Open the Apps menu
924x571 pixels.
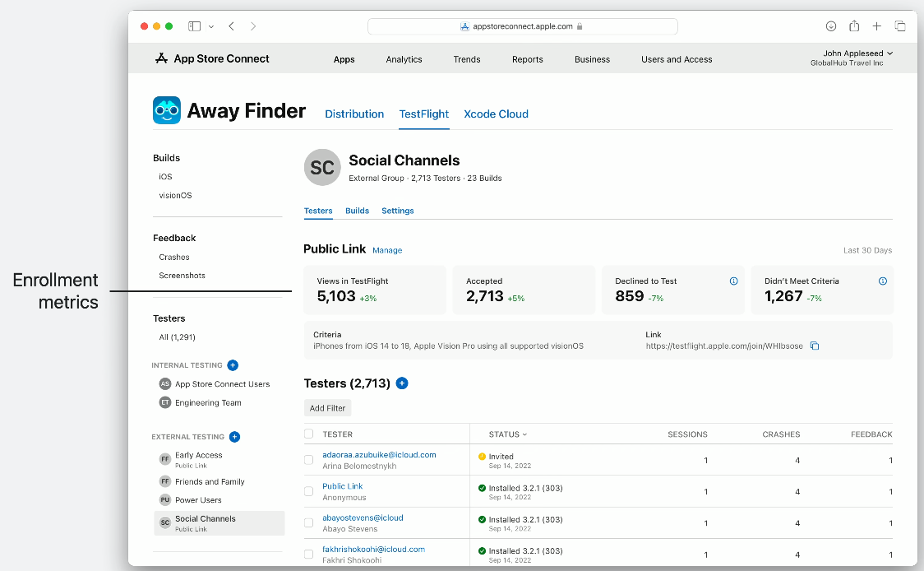(344, 59)
